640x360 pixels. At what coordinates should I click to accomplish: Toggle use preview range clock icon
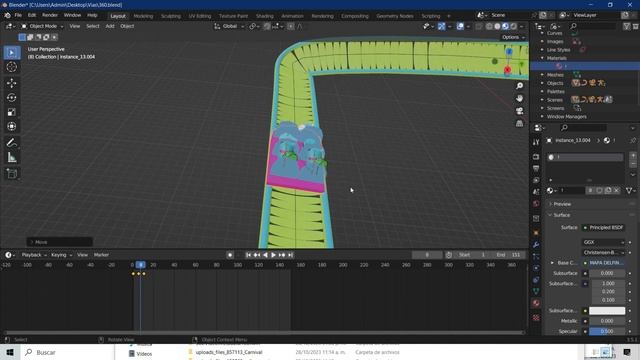point(449,255)
